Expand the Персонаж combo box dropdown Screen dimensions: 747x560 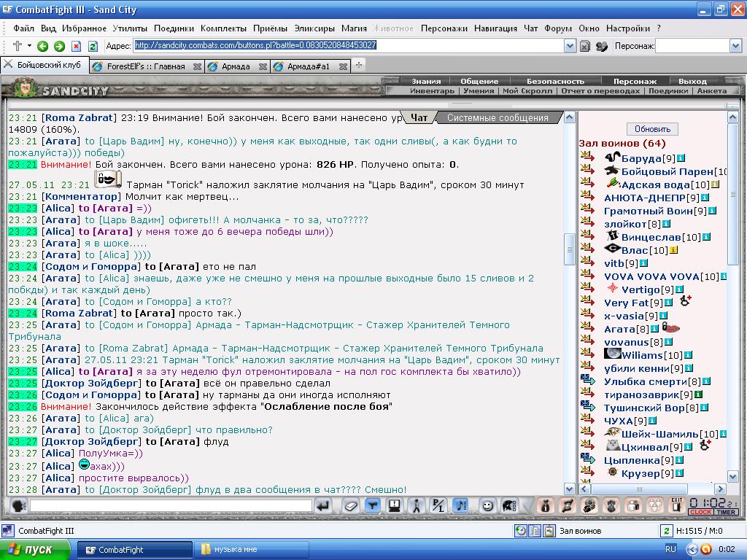tap(735, 46)
